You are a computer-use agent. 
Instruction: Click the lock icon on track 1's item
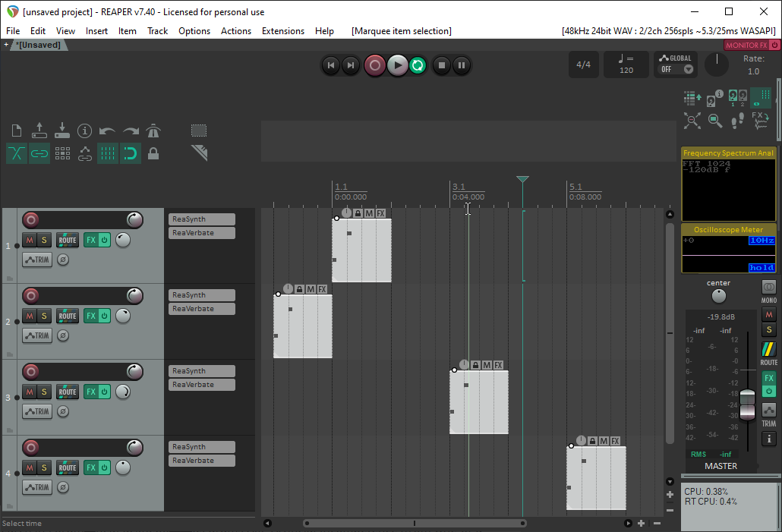click(x=358, y=213)
